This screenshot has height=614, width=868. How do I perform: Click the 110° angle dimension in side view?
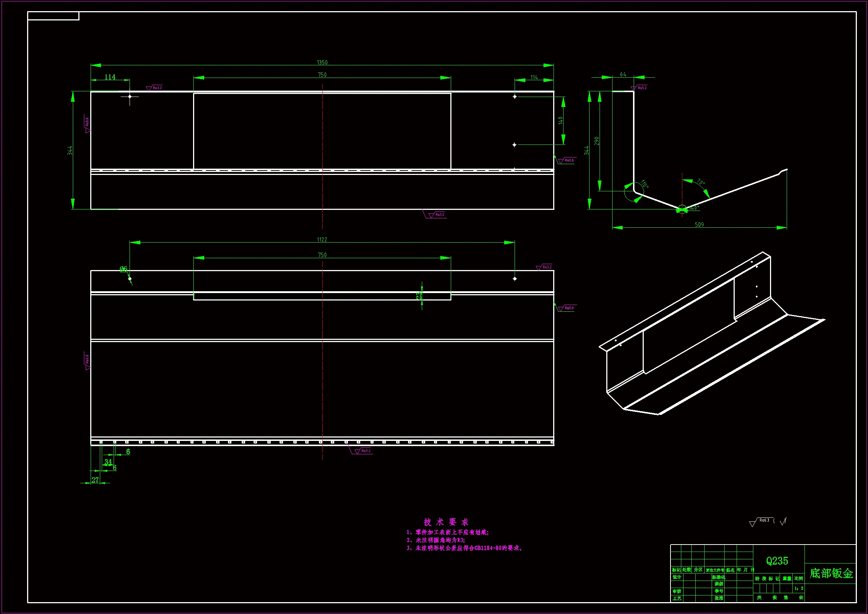pos(644,185)
